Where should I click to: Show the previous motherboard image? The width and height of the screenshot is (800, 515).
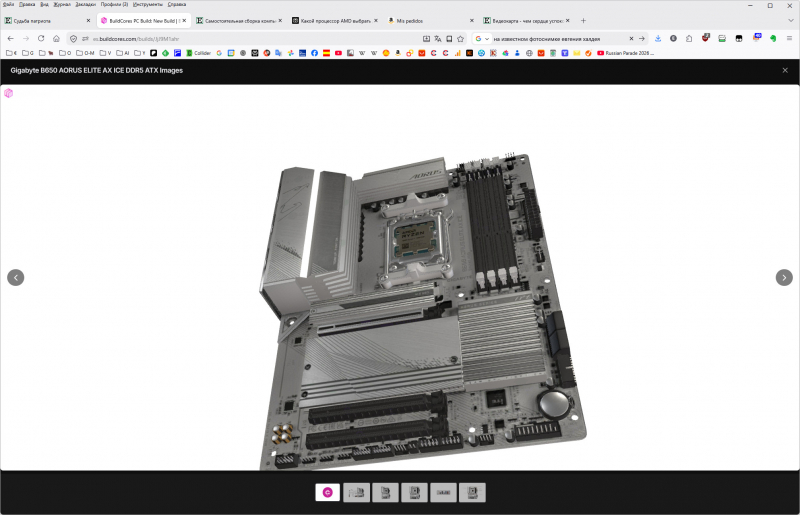(15, 277)
